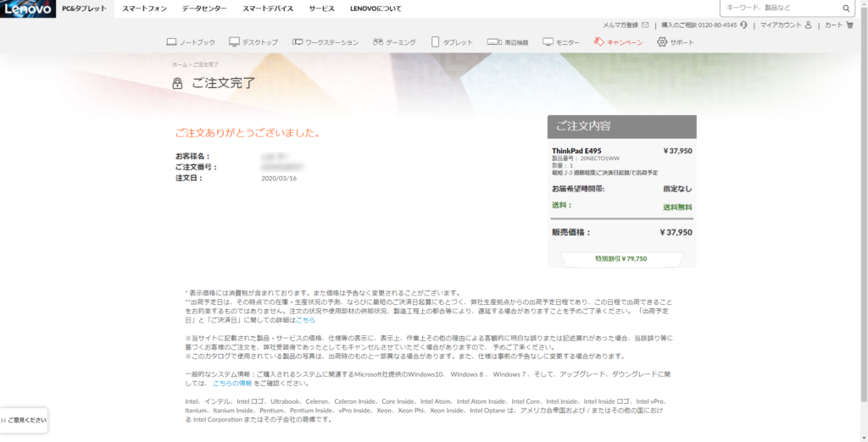Image resolution: width=868 pixels, height=442 pixels.
Task: Click the マイアカウント person icon
Action: pos(808,25)
